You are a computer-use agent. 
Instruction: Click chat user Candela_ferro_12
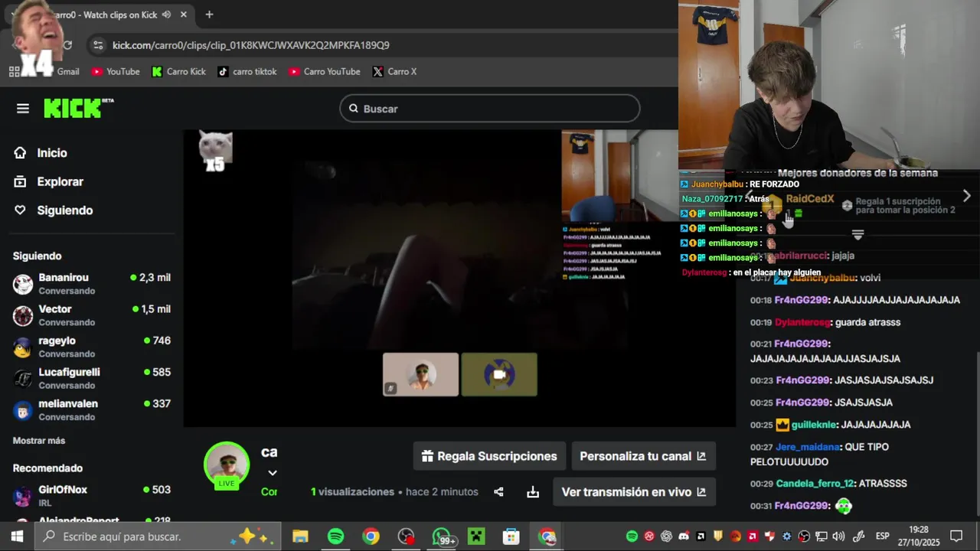tap(815, 484)
